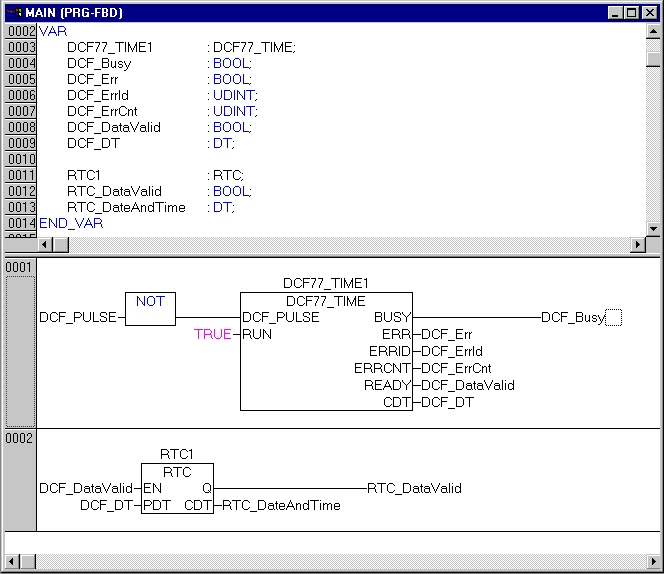This screenshot has width=664, height=574.
Task: Click the TRUE constant at RUN input
Action: coord(213,334)
